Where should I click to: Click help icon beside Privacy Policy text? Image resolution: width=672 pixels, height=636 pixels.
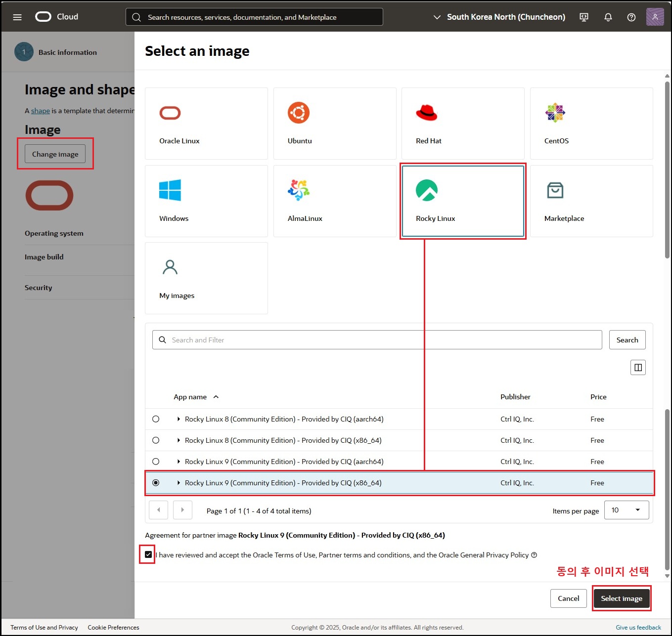pos(534,555)
